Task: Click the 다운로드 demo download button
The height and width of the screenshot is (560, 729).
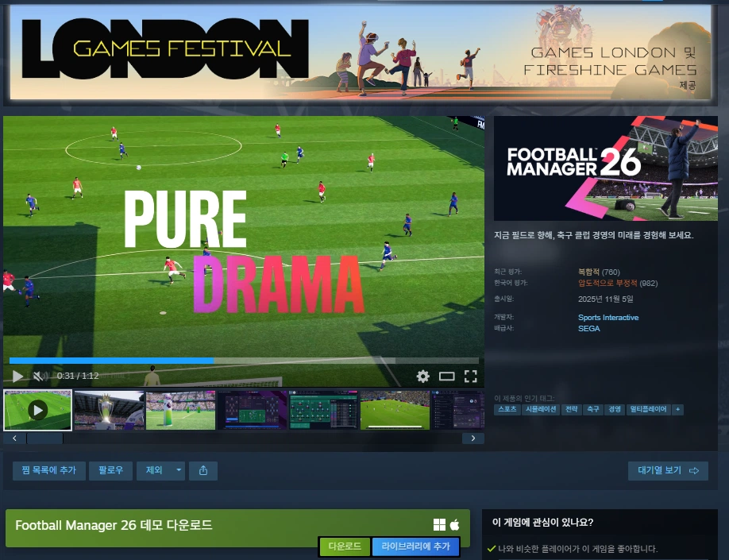Action: pos(345,546)
